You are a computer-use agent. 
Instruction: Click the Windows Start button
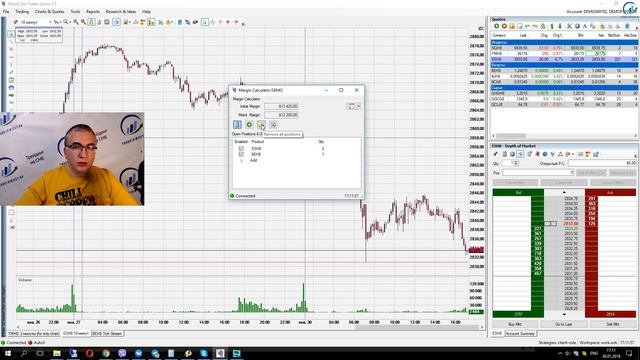coord(8,353)
